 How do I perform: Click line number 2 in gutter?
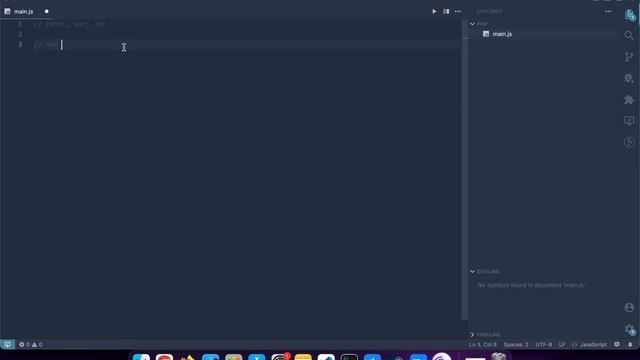20,34
